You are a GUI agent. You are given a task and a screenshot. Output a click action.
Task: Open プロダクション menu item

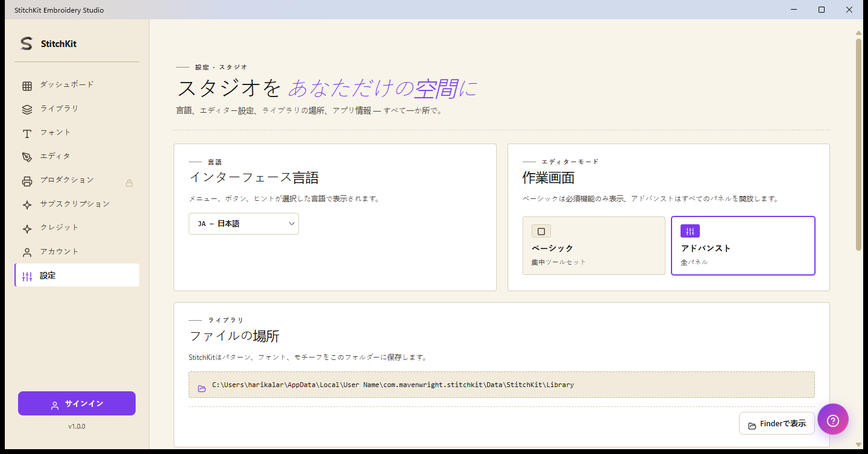[77, 180]
